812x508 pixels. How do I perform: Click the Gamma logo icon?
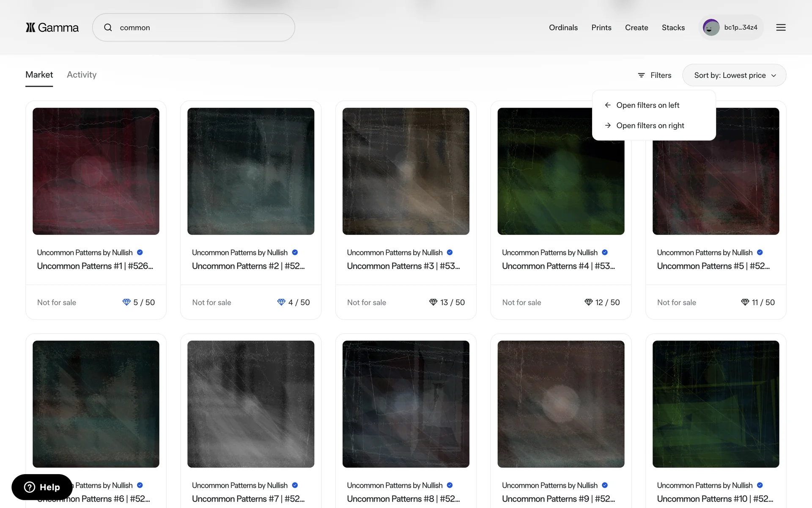point(30,28)
